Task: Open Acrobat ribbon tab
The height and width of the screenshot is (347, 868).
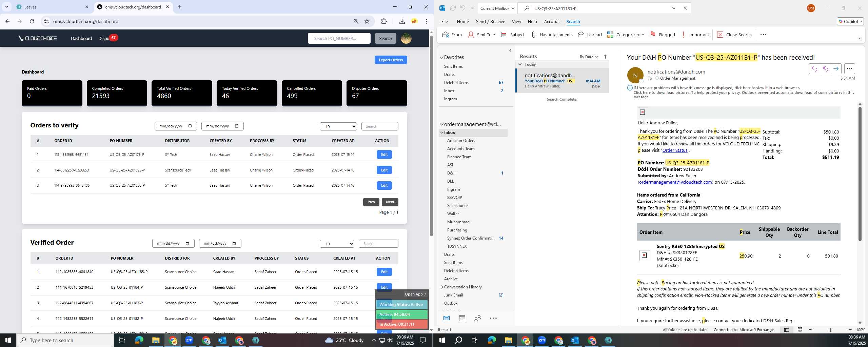Action: click(x=552, y=21)
